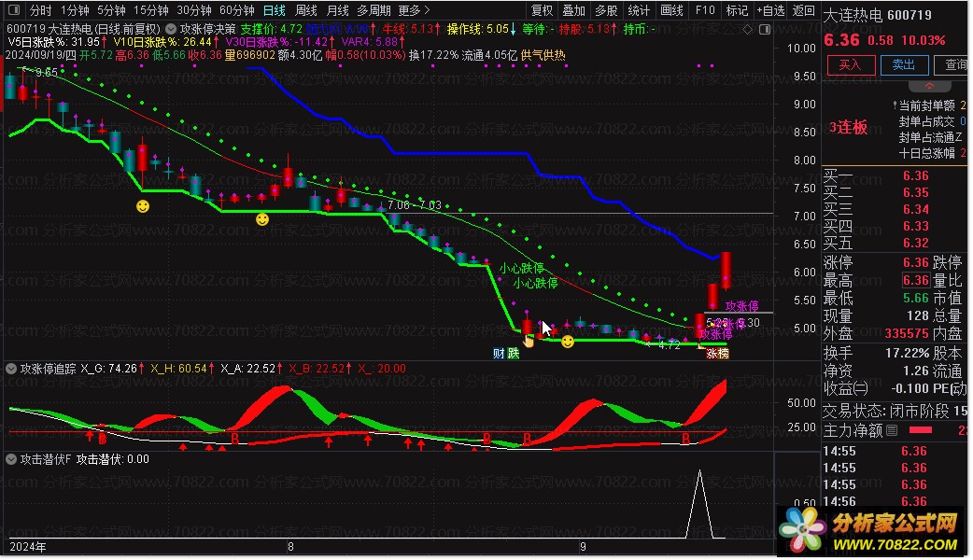Screen dimensions: 973x560
Task: Select the 买一 6.36 bid row
Action: tap(895, 176)
